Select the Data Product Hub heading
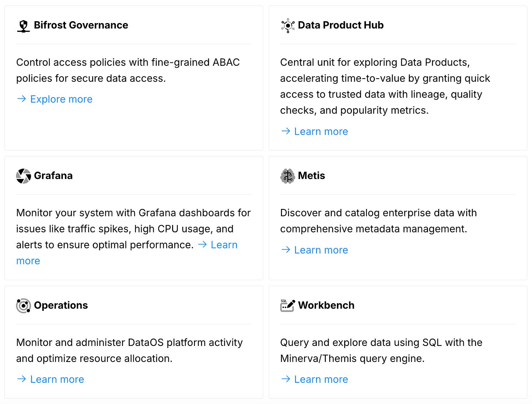 (x=341, y=25)
